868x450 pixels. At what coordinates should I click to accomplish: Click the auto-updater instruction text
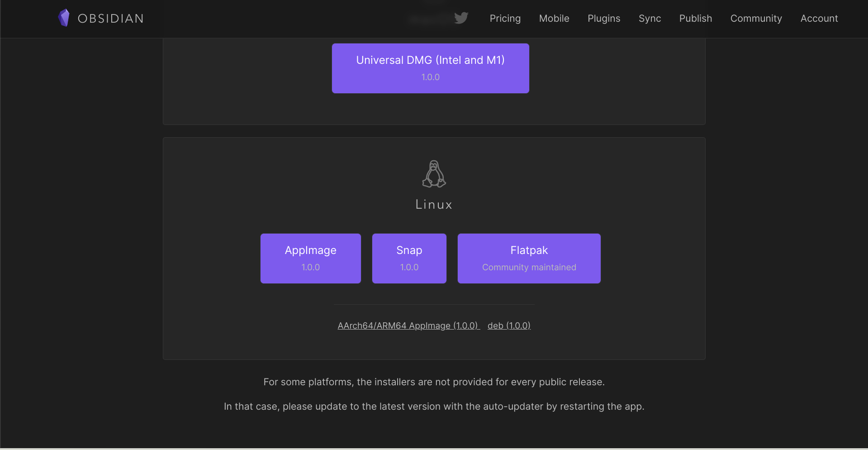click(x=434, y=407)
